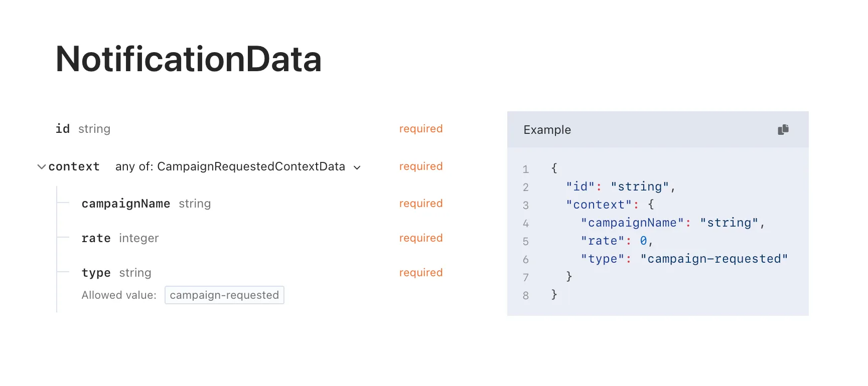Click line number 5 in the code block
The width and height of the screenshot is (868, 386).
525,241
